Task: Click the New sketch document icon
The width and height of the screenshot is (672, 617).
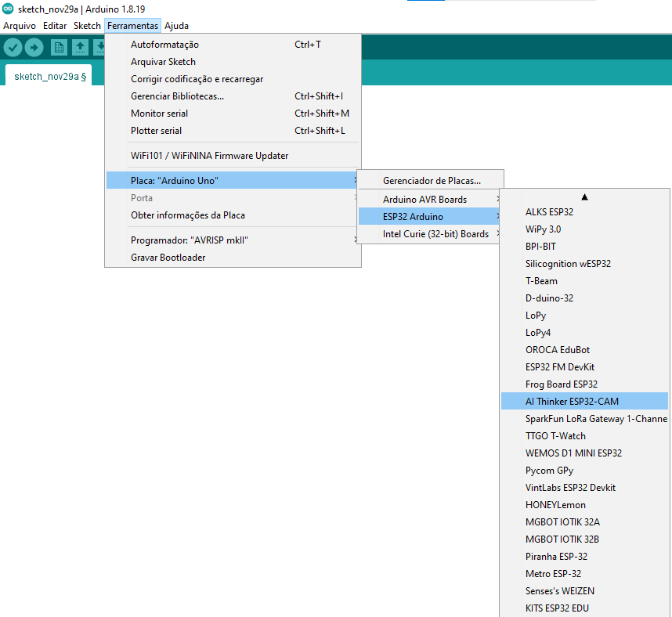Action: pyautogui.click(x=60, y=47)
